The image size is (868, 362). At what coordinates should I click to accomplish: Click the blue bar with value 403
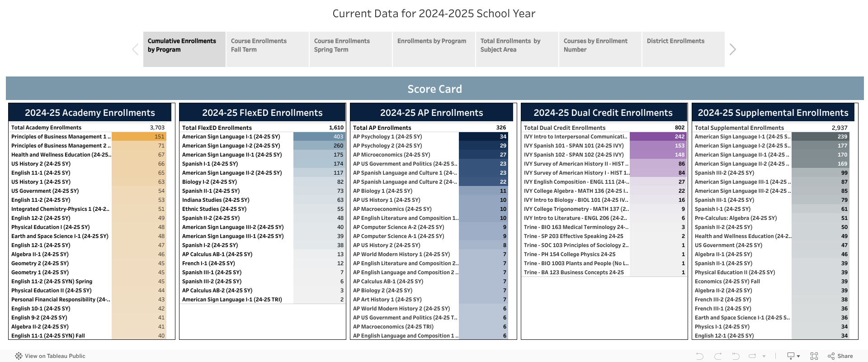pos(319,137)
